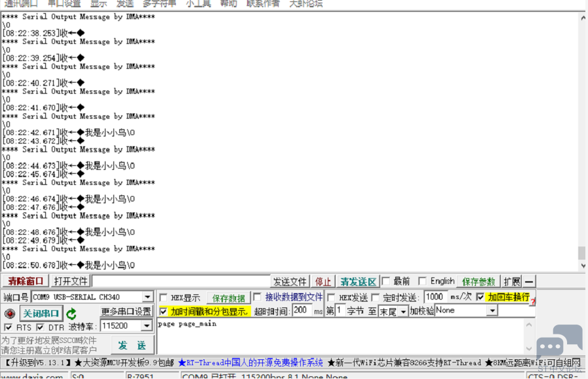Uncheck 加时间戳和分包显示 option
588x379 pixels.
pyautogui.click(x=163, y=311)
